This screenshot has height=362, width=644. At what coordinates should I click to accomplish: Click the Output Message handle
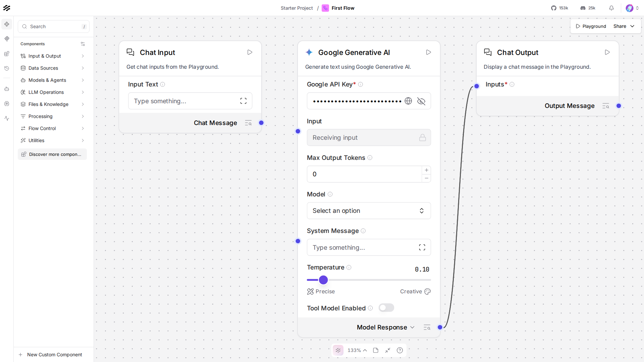(x=619, y=106)
